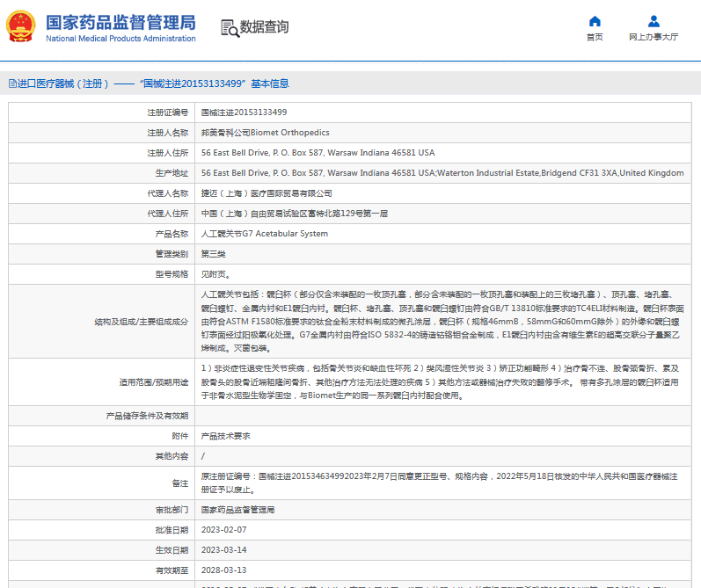Click the 生效日期 label
Viewport: 701px width, 588px height.
(x=172, y=550)
